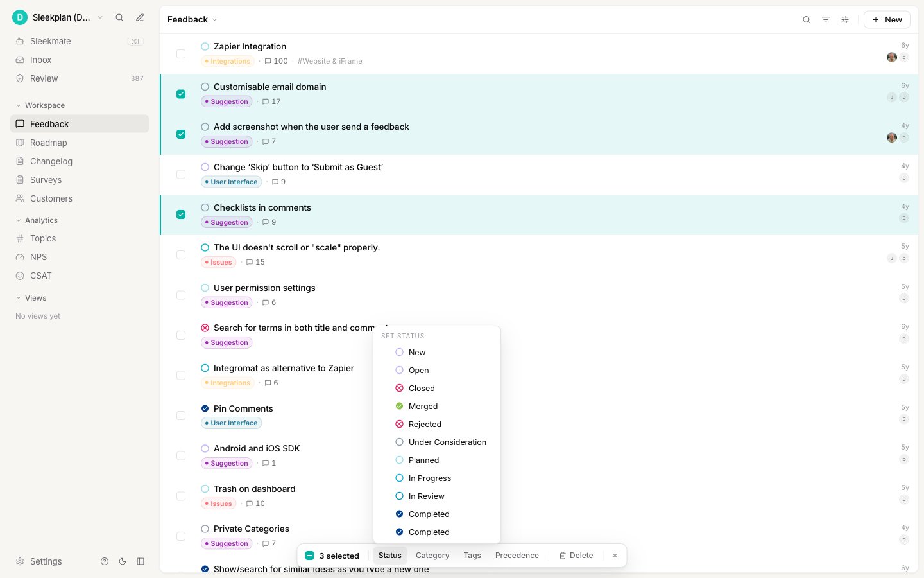Click user avatar on Zapier Integration row

pyautogui.click(x=892, y=57)
